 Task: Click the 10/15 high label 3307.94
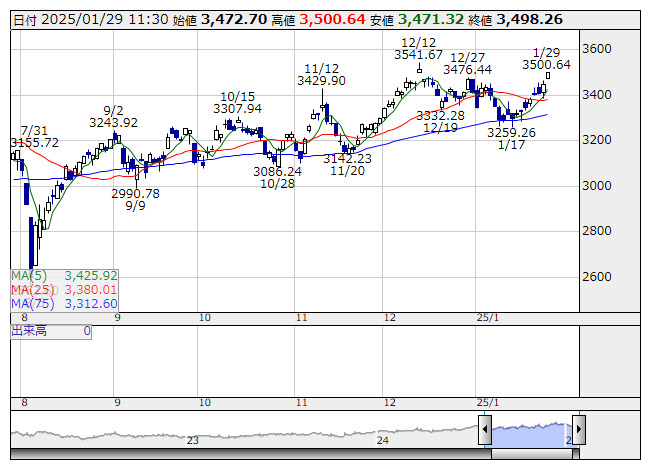(237, 109)
